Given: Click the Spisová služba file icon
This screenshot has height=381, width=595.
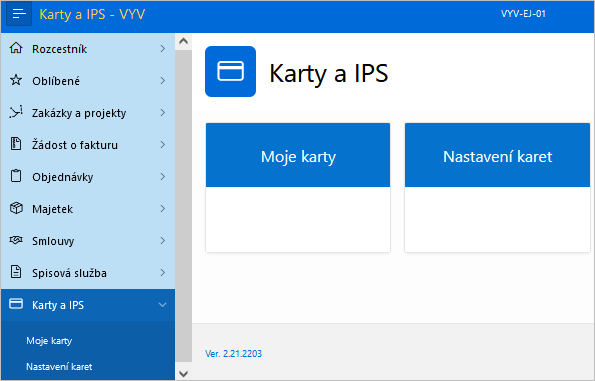Looking at the screenshot, I should (16, 272).
